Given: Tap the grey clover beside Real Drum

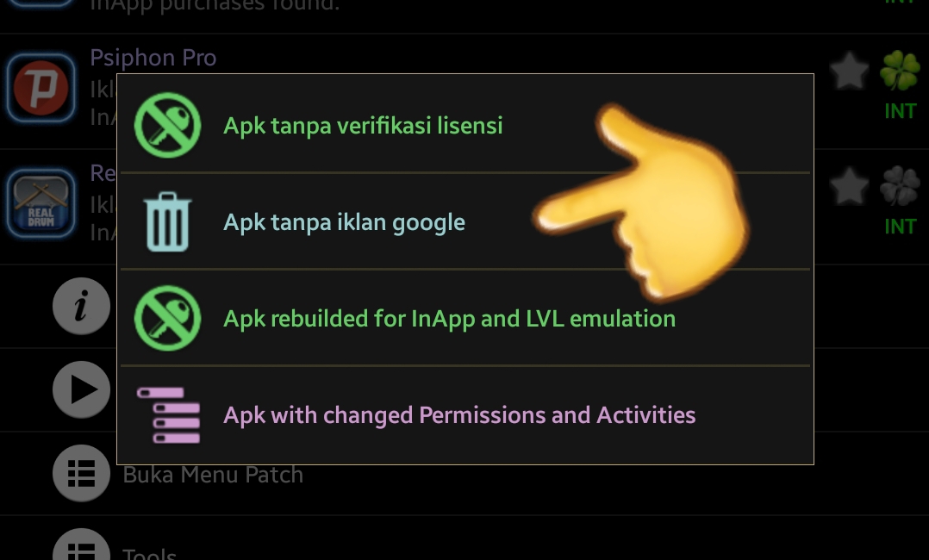Looking at the screenshot, I should [x=900, y=185].
